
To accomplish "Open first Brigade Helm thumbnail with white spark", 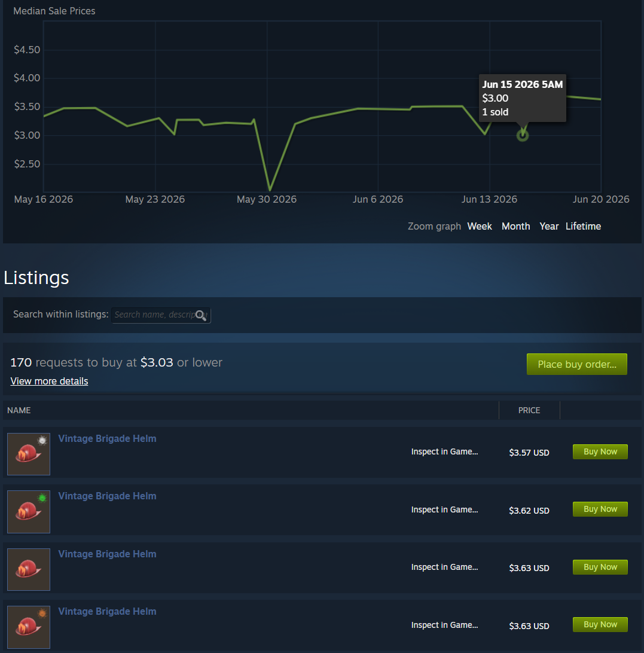I will [29, 454].
